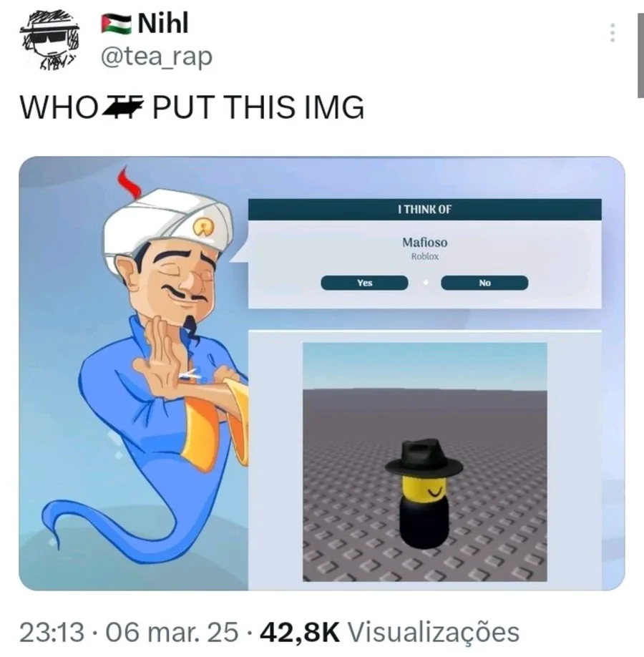Open the Roblox mafioso character picture
Viewport: 644px width, 657px height.
pos(425,462)
